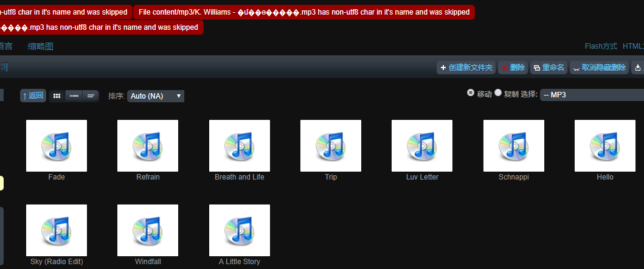The image size is (644, 269).
Task: Click the Breath and Life name label
Action: coord(240,177)
